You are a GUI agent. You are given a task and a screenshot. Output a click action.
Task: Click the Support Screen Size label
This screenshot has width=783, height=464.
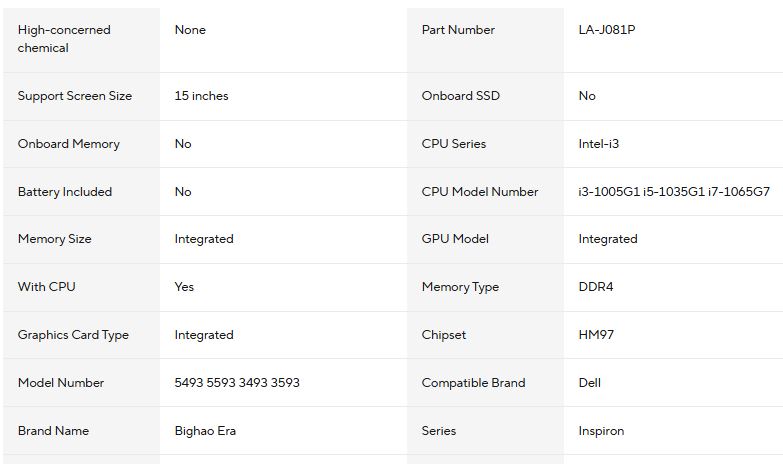(x=75, y=96)
